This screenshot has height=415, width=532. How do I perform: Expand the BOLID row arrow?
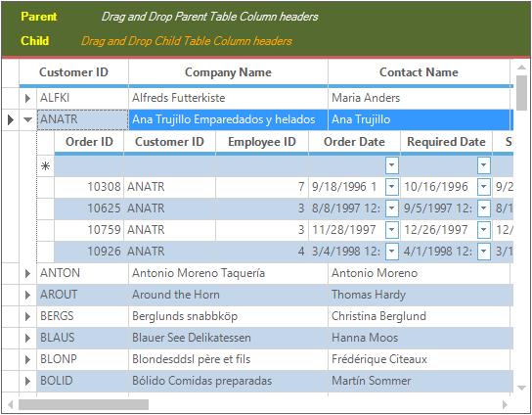pyautogui.click(x=27, y=381)
